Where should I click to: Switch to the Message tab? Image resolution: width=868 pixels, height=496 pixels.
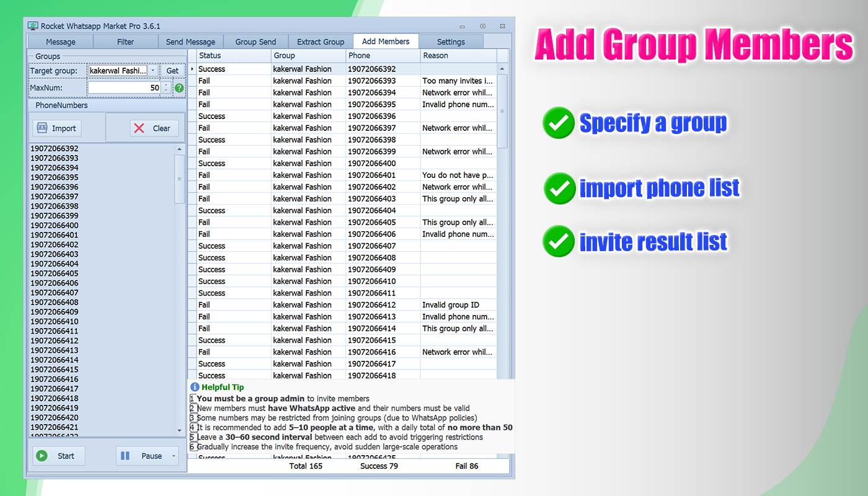pos(61,42)
